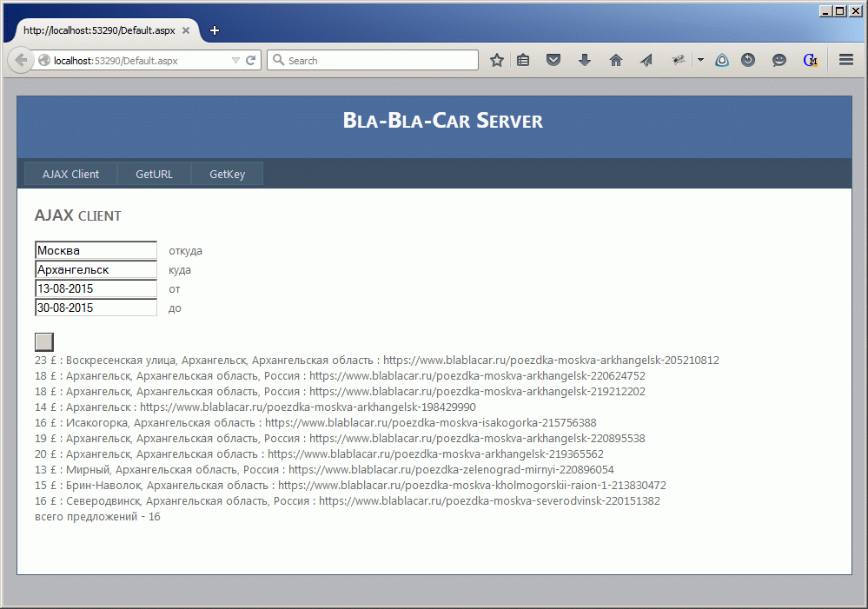Open a new tab with plus button
Image resolution: width=868 pixels, height=609 pixels.
pos(215,30)
